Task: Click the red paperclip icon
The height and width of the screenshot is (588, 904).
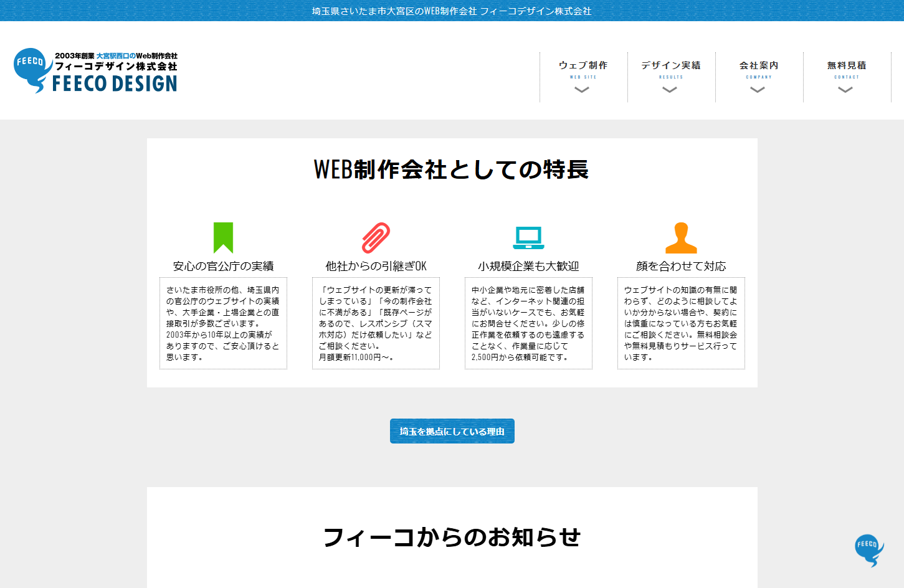Action: tap(376, 237)
